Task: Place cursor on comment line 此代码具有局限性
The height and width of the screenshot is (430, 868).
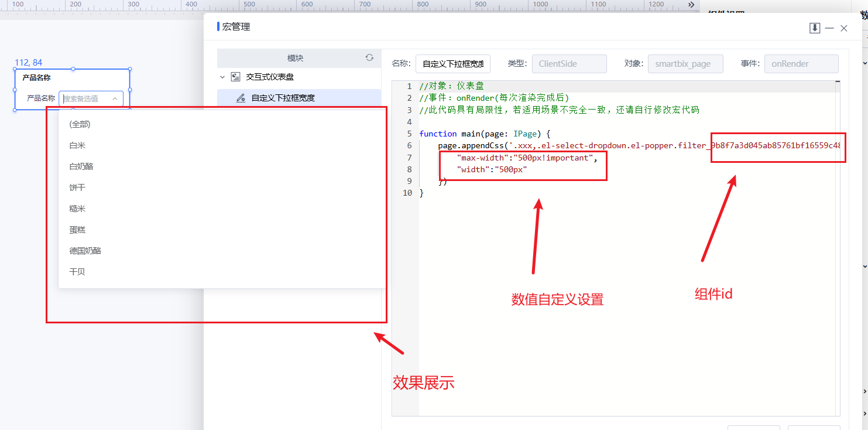Action: [559, 110]
